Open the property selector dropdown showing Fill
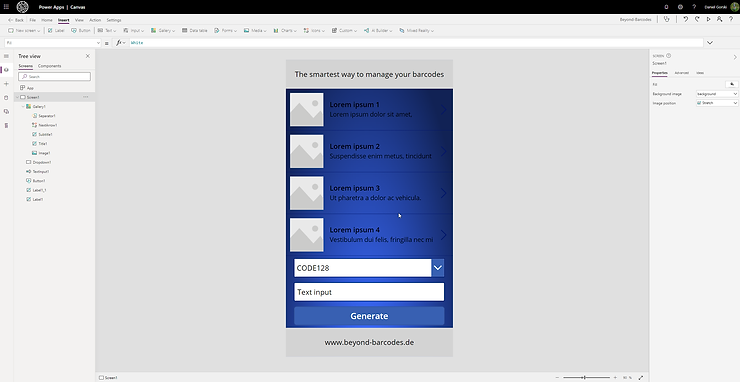Image resolution: width=740 pixels, height=382 pixels. pyautogui.click(x=52, y=42)
